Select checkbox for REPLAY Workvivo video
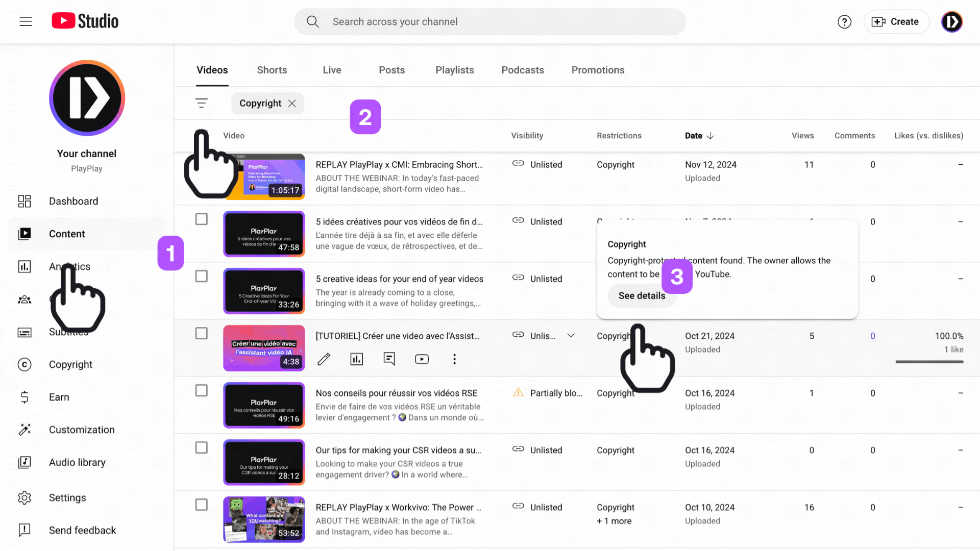 coord(202,505)
